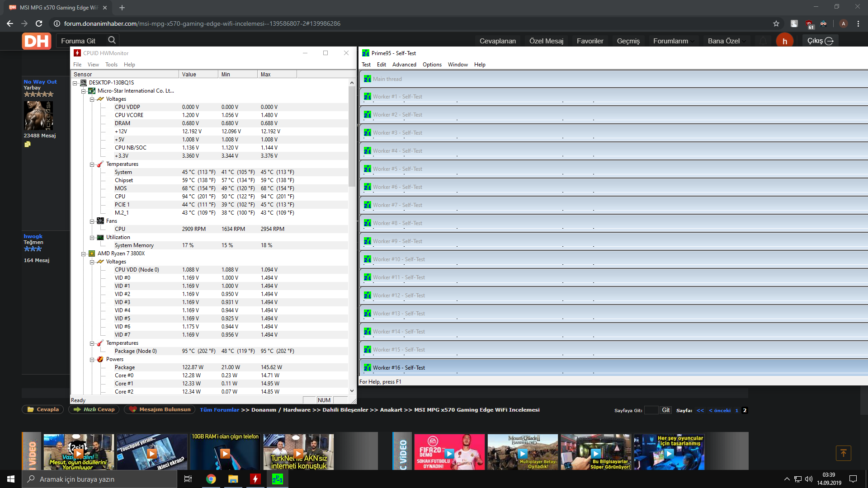Play the 10GB RAM phone video thumbnail
This screenshot has width=868, height=488.
coord(225,452)
